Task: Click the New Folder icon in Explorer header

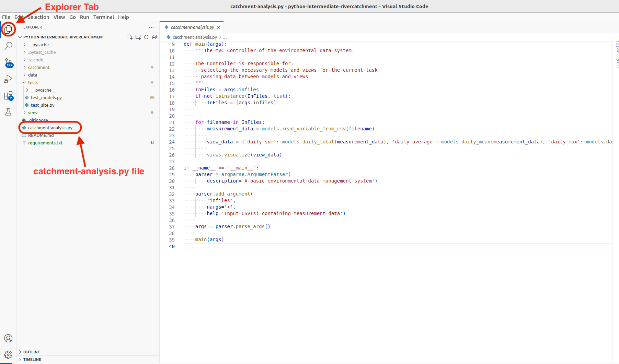Action: click(138, 37)
